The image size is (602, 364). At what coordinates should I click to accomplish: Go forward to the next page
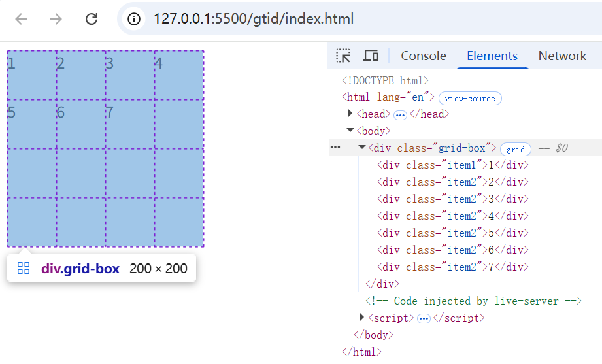pyautogui.click(x=56, y=19)
